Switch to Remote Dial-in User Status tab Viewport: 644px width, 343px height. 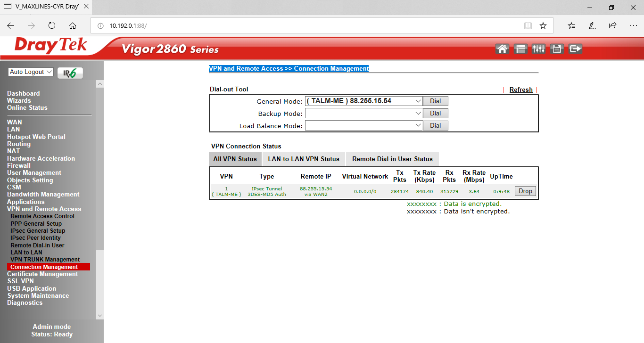point(392,159)
